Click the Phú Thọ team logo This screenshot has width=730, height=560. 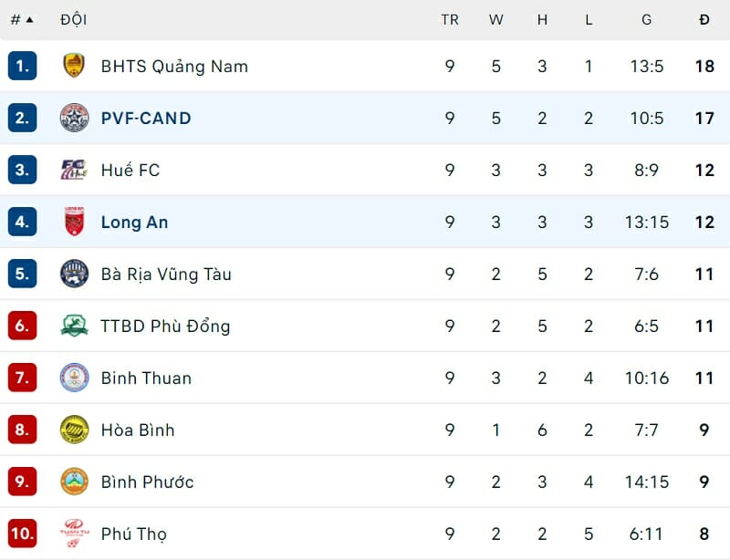[x=74, y=534]
